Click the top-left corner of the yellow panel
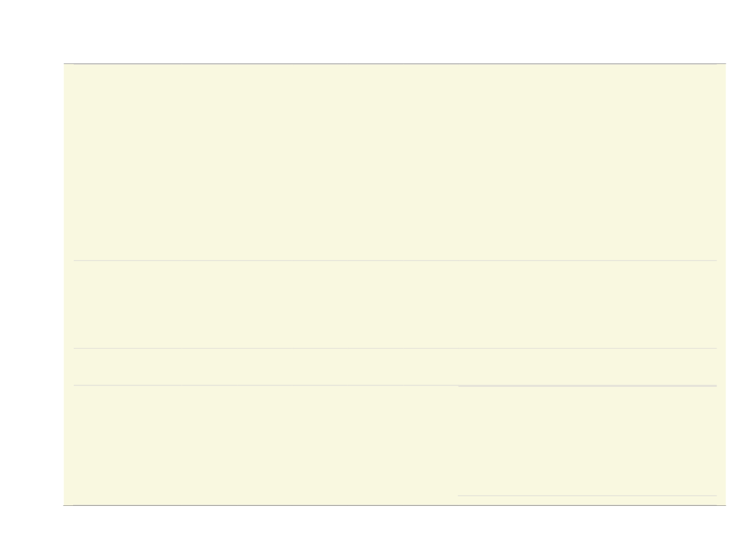The image size is (756, 535). (65, 65)
